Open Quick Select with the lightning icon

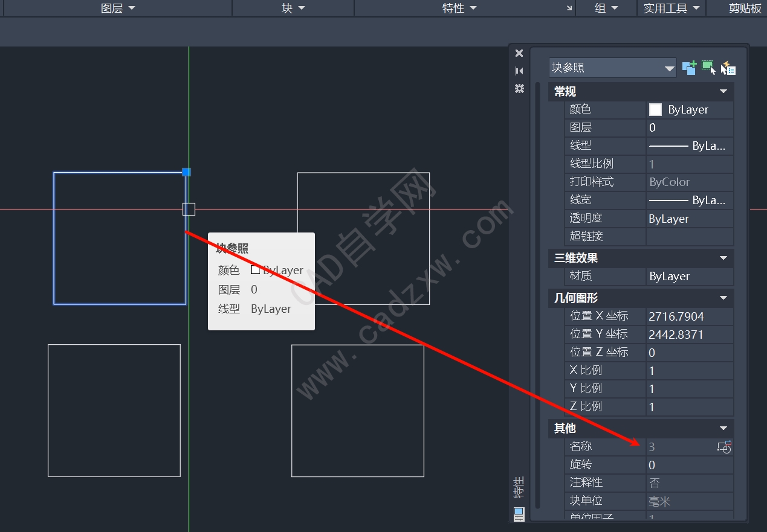[x=728, y=68]
